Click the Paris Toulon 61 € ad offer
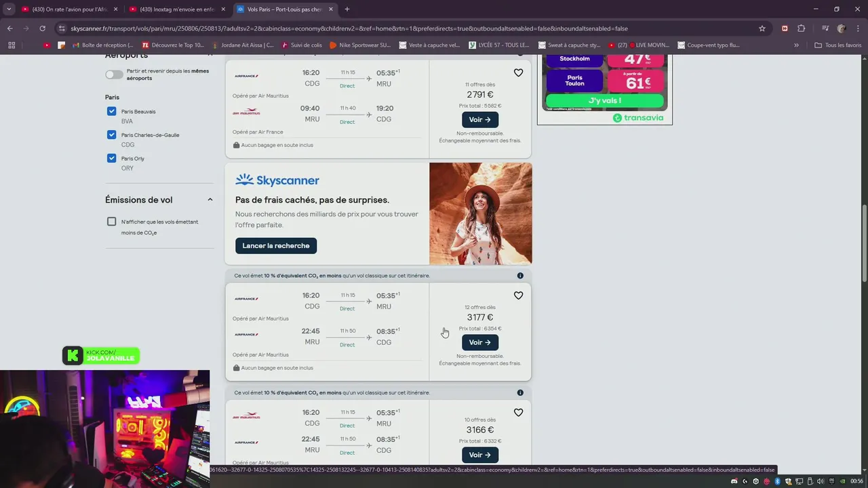 pos(604,81)
